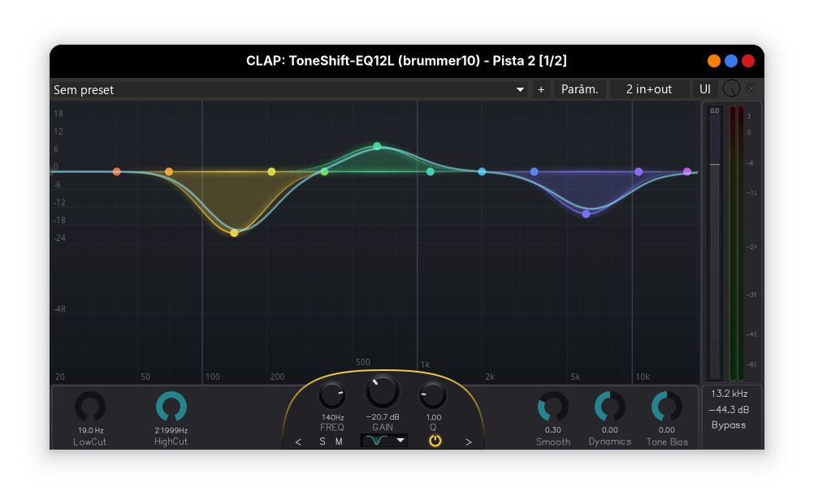Image resolution: width=814 pixels, height=504 pixels.
Task: Open the 2 in+out routing button
Action: pyautogui.click(x=649, y=90)
